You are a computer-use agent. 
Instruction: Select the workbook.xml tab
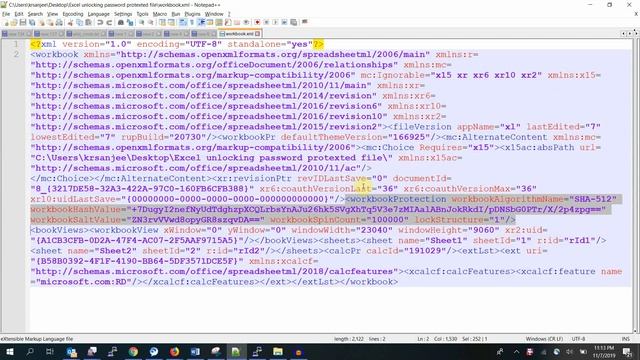(x=239, y=33)
